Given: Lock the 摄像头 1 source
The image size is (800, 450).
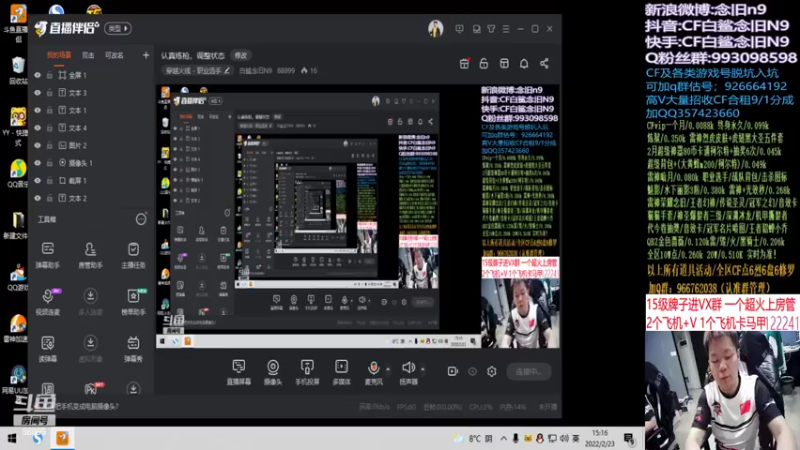Looking at the screenshot, I should point(49,163).
